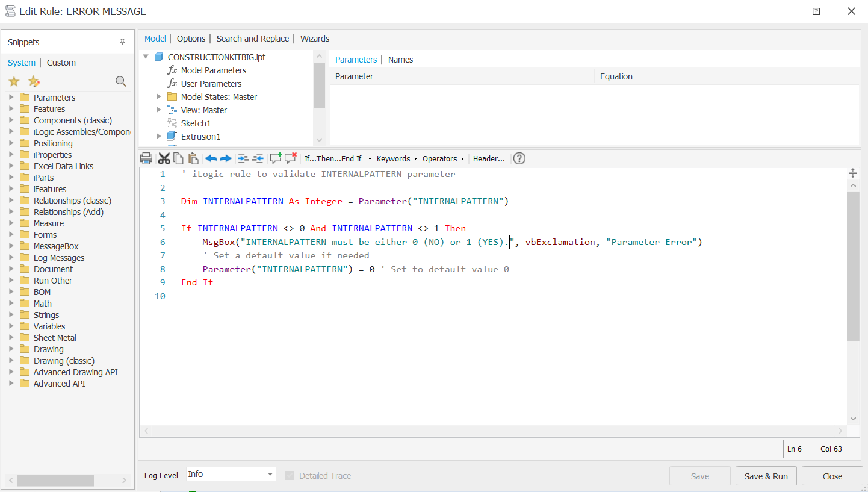Click the Print icon in editor toolbar
Viewport: 868px width, 492px height.
146,158
